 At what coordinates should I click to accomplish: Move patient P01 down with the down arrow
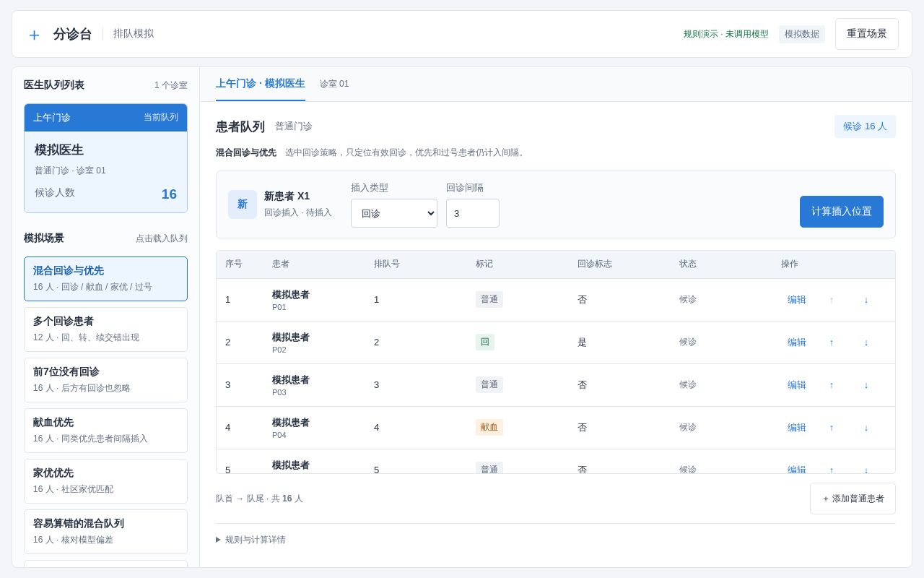pyautogui.click(x=866, y=300)
